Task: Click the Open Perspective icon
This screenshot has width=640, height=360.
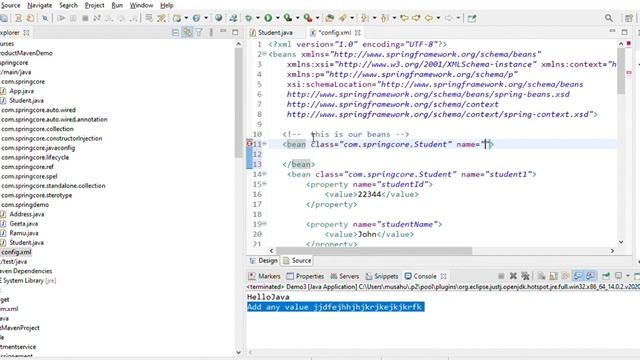Action: point(629,18)
